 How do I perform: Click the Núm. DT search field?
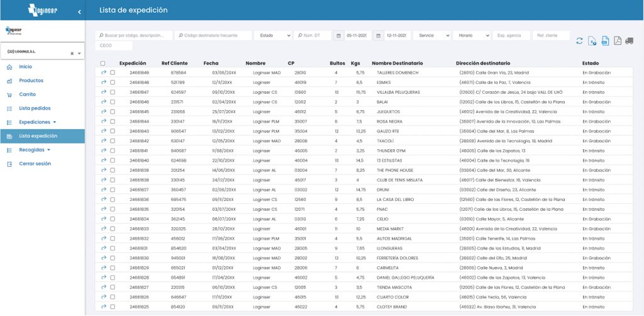[314, 36]
